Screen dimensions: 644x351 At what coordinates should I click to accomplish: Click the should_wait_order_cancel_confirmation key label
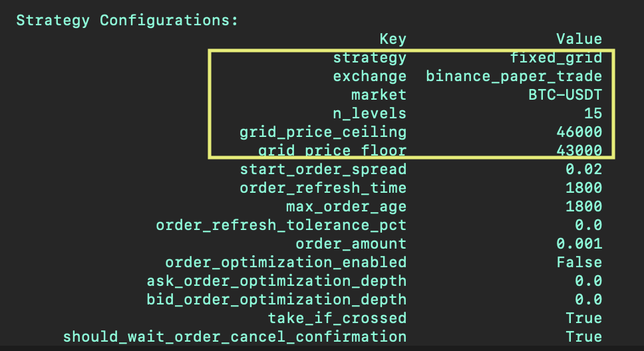coord(234,337)
